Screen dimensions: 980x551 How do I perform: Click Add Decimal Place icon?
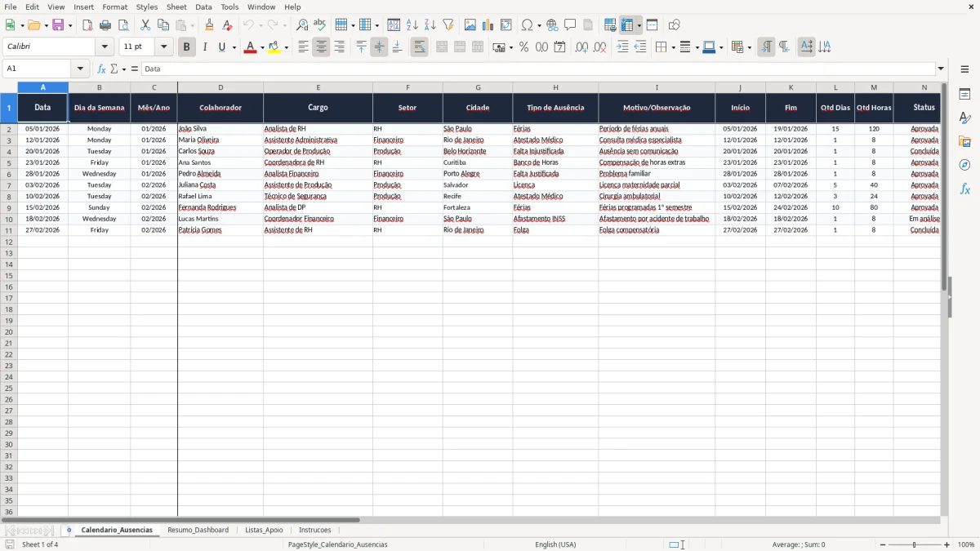pyautogui.click(x=582, y=47)
